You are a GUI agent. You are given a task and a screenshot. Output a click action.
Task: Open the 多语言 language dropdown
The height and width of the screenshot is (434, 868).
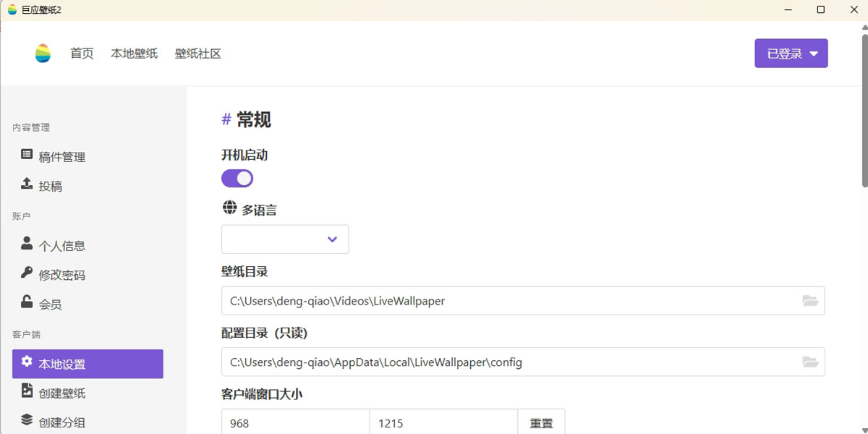tap(285, 239)
